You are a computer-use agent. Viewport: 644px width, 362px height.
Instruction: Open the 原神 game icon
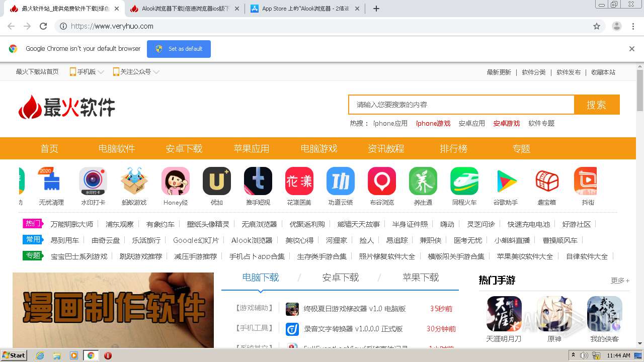(554, 314)
